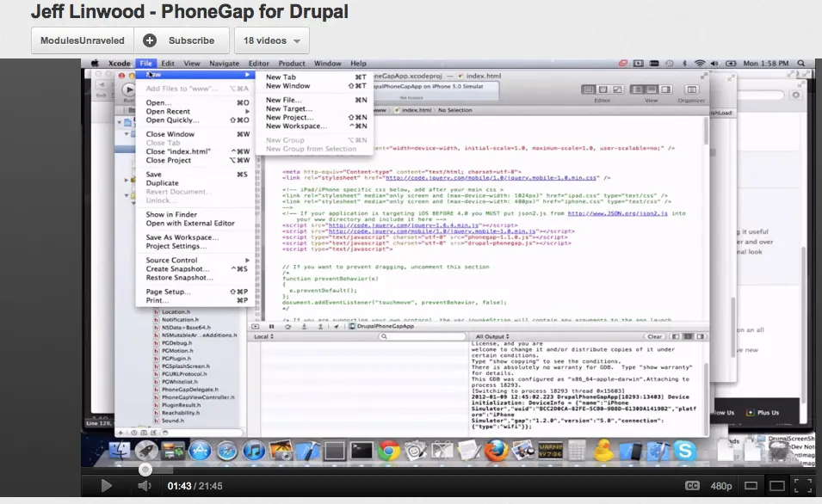Choose New Workspace... from submenu
The height and width of the screenshot is (504, 822).
(316, 126)
